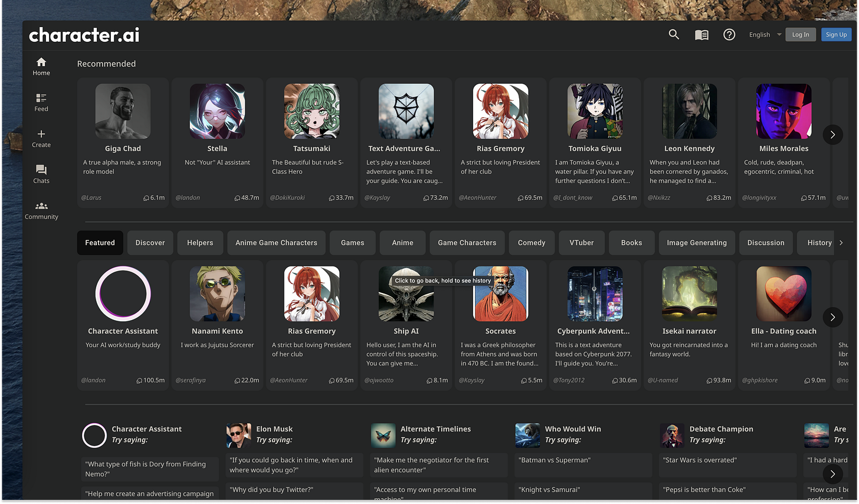This screenshot has height=504, width=859.
Task: Select Giga Chad avatar image
Action: click(x=123, y=111)
